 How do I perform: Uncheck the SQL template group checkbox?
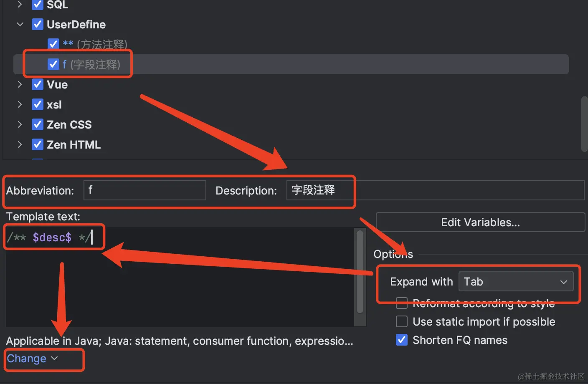(x=38, y=5)
